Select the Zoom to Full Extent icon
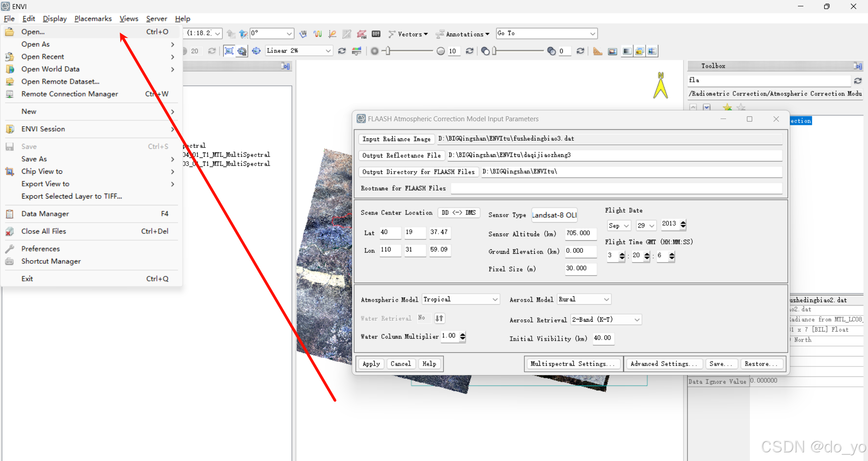This screenshot has height=461, width=868. [x=229, y=51]
